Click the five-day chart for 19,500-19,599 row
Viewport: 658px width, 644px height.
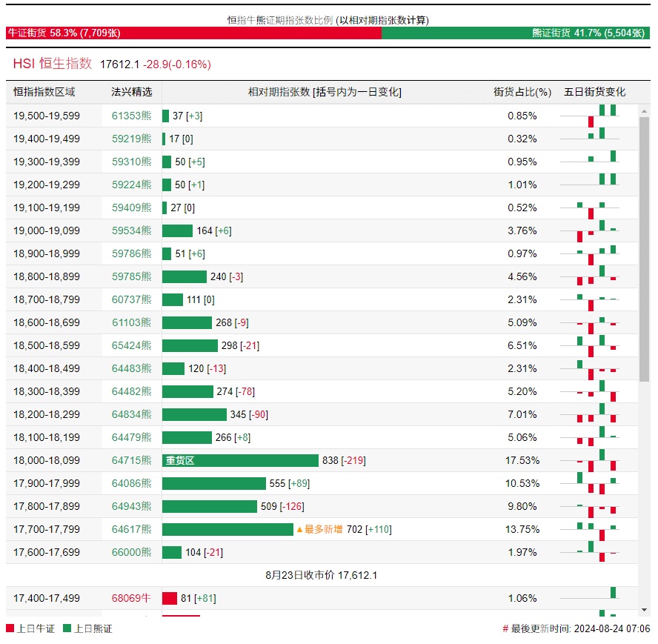click(599, 116)
